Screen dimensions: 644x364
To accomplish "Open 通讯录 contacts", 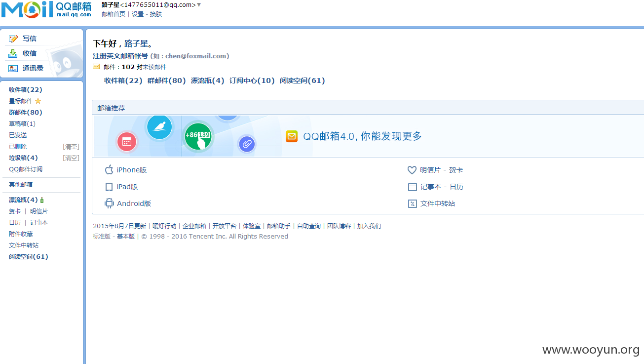I will pyautogui.click(x=33, y=69).
